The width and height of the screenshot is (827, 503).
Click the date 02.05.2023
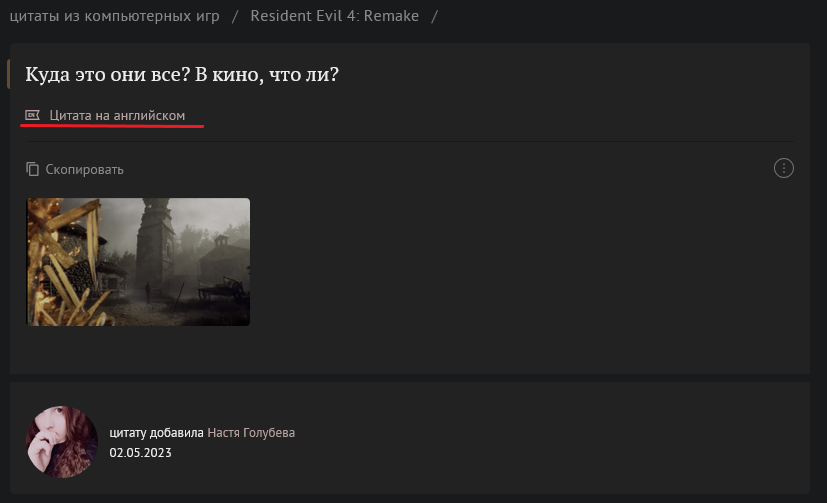tap(140, 453)
